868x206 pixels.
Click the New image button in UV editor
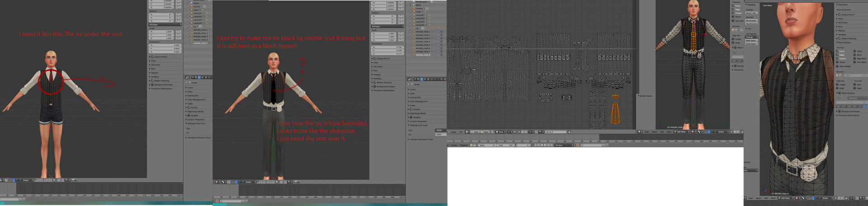click(475, 132)
